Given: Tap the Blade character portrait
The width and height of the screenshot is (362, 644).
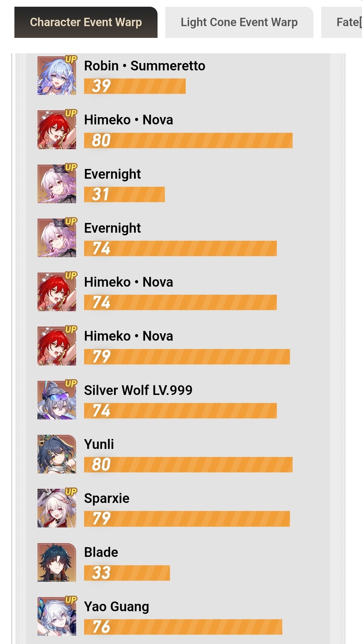Looking at the screenshot, I should [x=57, y=562].
